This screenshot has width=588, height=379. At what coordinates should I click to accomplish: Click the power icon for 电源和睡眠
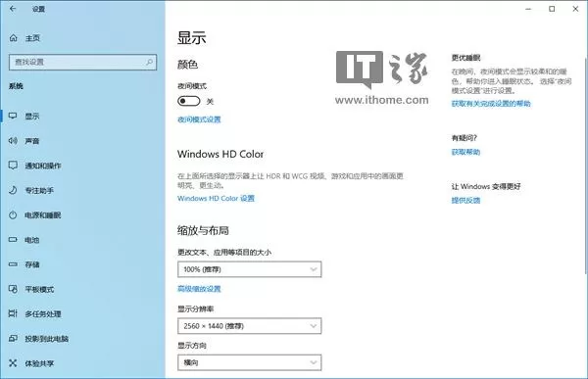[13, 214]
